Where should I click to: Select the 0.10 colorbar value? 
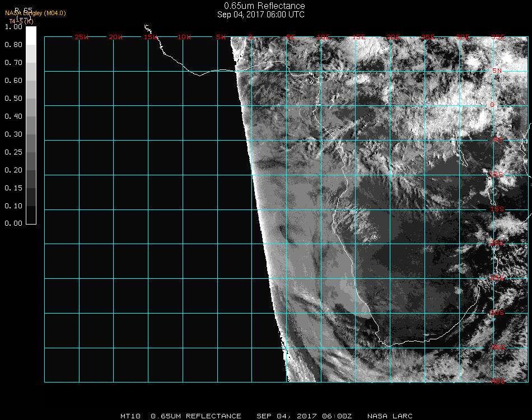[x=13, y=206]
